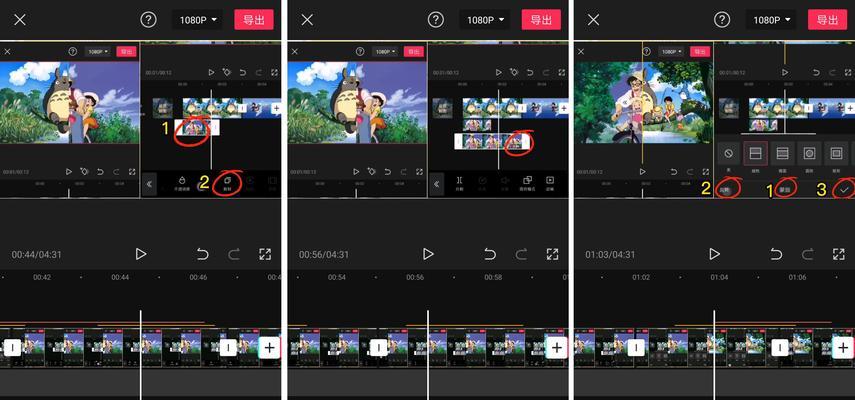This screenshot has height=400, width=855.
Task: Open the main 1080P dropdown on the 00:44/04:31 screen
Action: 198,20
